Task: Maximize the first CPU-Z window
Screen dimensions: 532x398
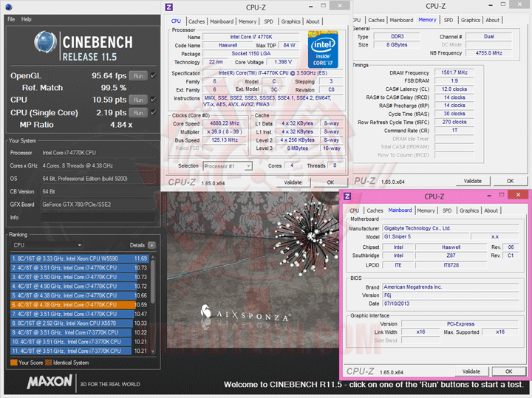Action: click(324, 6)
